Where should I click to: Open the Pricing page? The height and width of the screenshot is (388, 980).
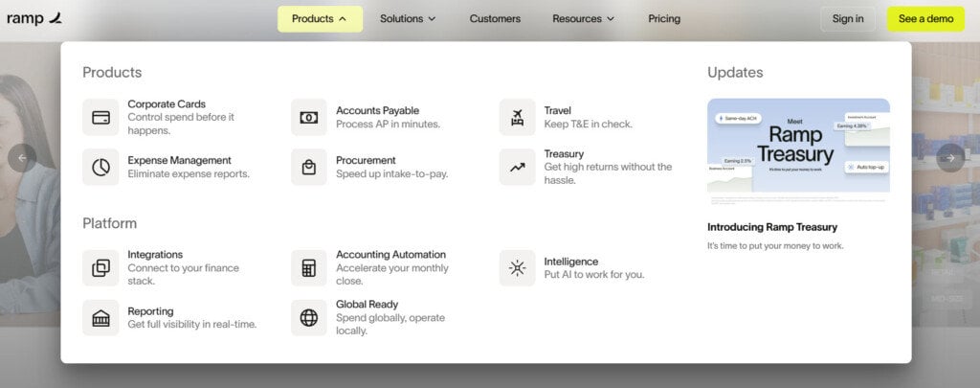coord(664,19)
